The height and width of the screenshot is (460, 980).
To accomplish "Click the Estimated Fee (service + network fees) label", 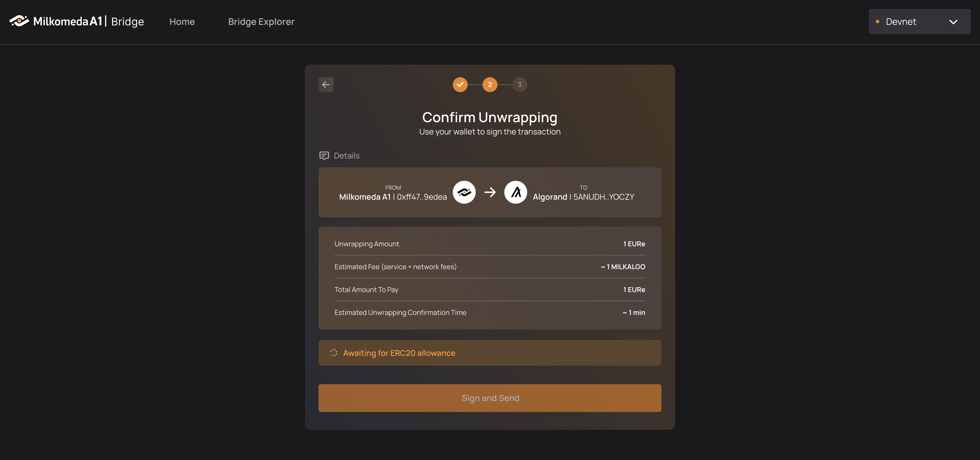I will (395, 267).
